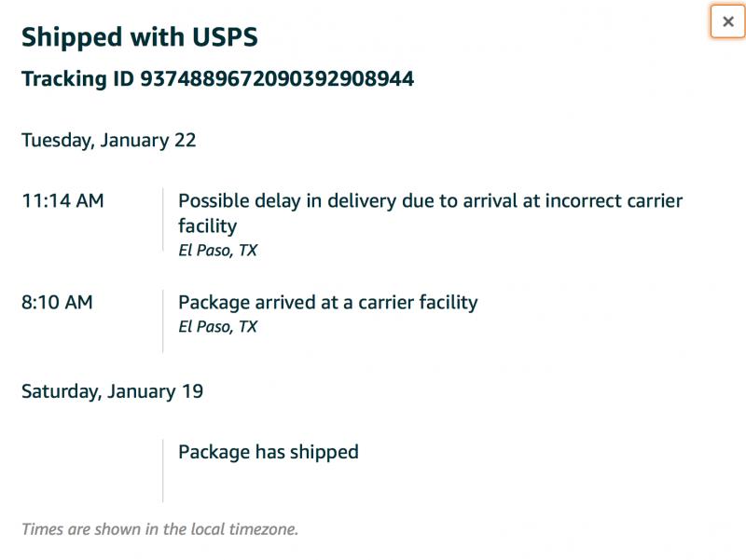The image size is (746, 560).
Task: Click the "Package has shipped" status
Action: click(x=268, y=452)
